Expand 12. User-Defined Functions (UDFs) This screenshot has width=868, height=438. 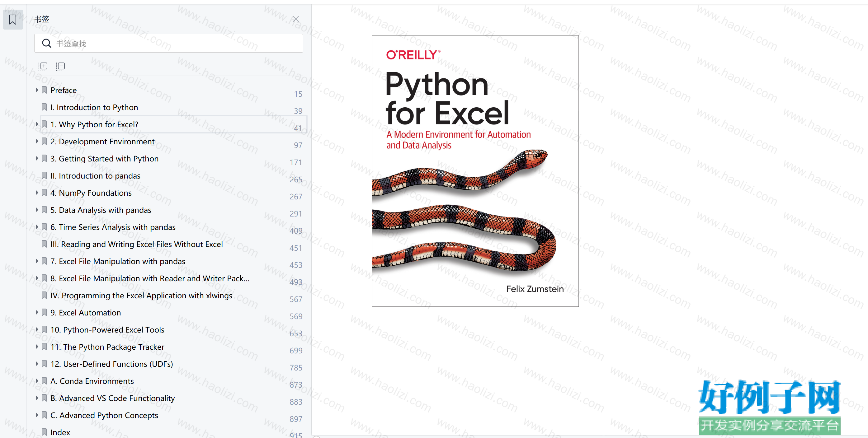tap(37, 364)
